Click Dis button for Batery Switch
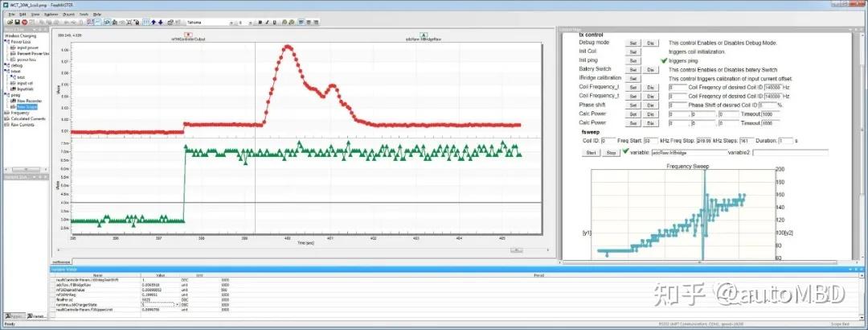 click(651, 70)
